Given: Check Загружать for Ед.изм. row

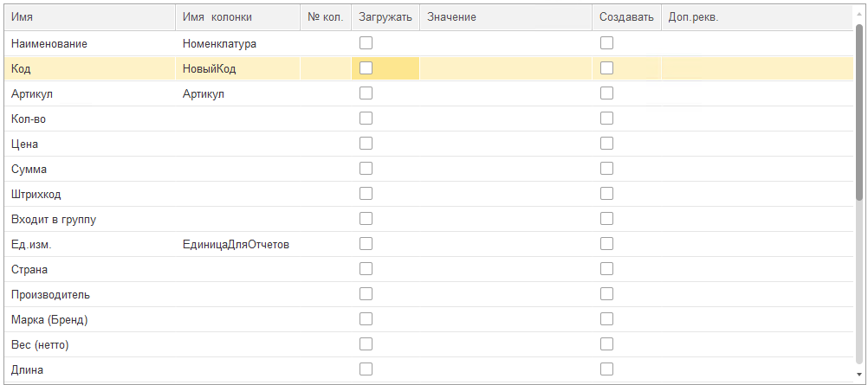Looking at the screenshot, I should pyautogui.click(x=366, y=243).
